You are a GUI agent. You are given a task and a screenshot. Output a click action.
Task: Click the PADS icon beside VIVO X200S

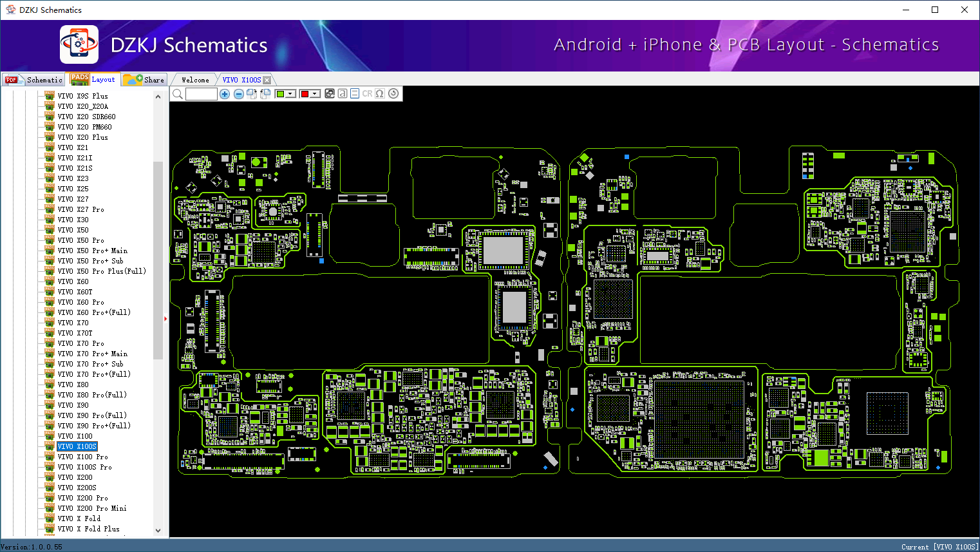click(50, 488)
